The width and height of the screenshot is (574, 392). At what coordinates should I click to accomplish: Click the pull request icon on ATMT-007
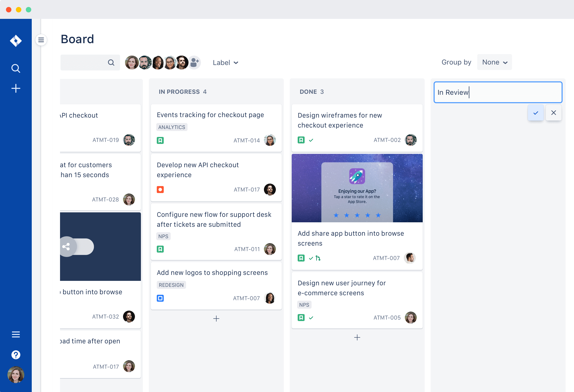tap(318, 258)
